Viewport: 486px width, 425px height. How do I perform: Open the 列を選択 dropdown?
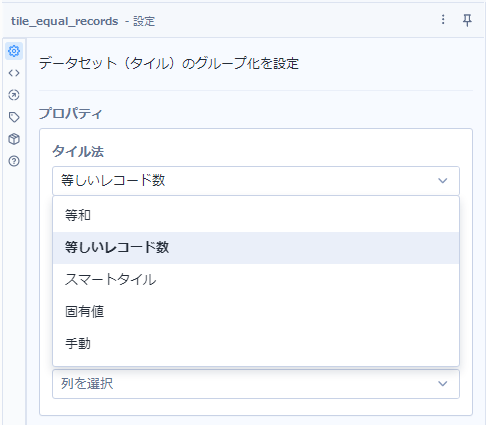[x=256, y=384]
